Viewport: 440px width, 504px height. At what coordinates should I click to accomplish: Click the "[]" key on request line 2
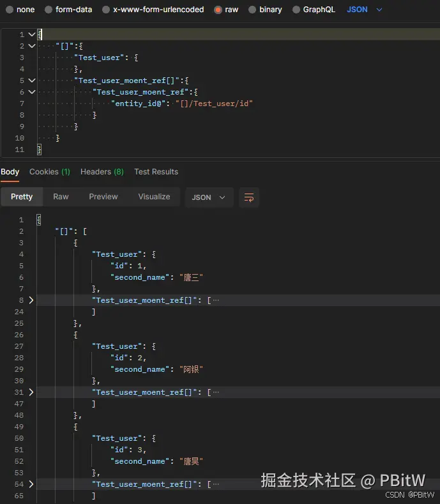click(64, 46)
